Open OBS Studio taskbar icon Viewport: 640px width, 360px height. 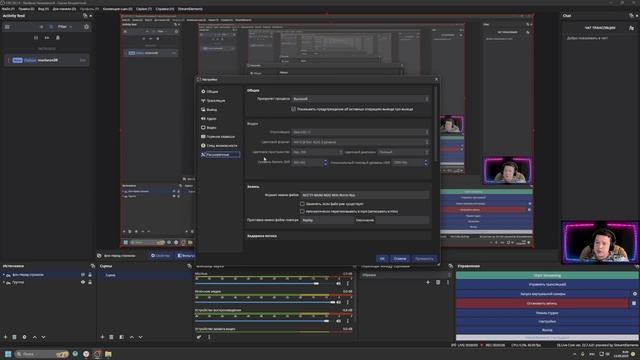pyautogui.click(x=97, y=354)
